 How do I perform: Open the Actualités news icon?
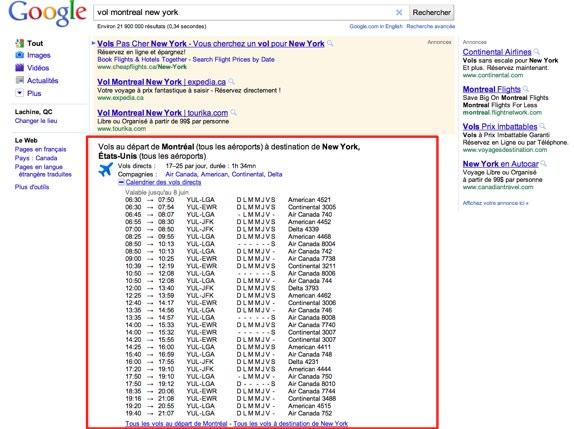coord(19,81)
